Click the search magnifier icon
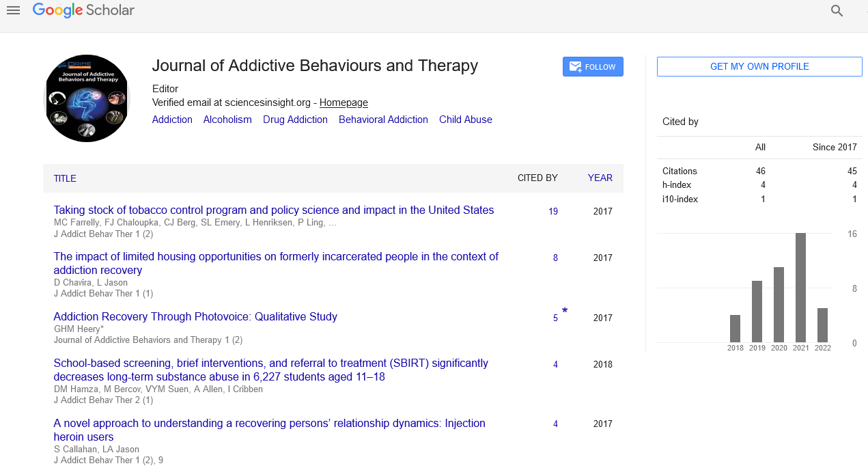This screenshot has height=468, width=868. 837,11
